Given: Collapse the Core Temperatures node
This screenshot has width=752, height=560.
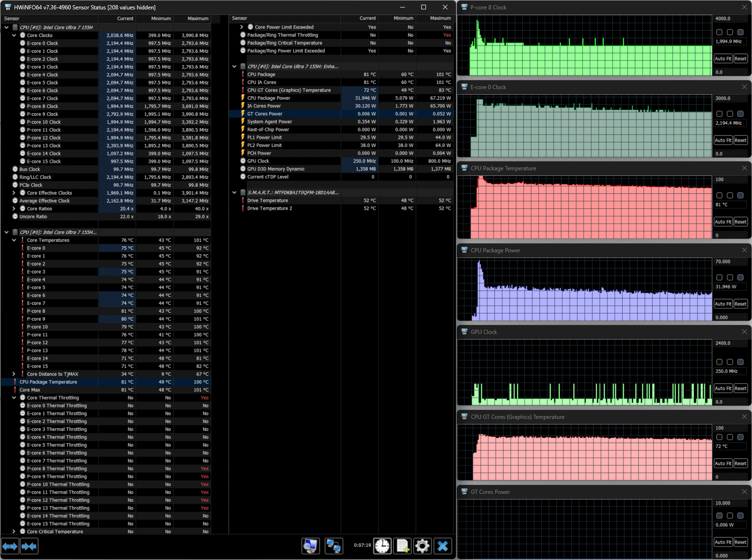Looking at the screenshot, I should pyautogui.click(x=14, y=240).
